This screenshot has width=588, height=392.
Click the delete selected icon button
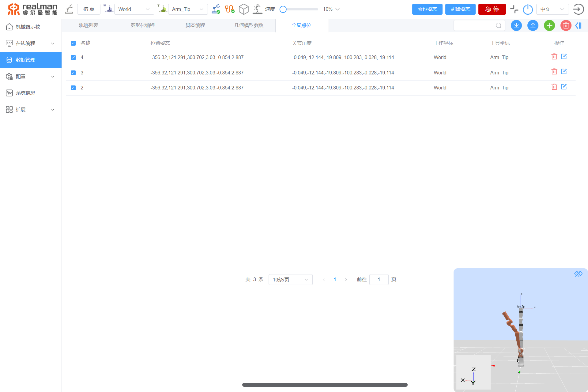(x=566, y=25)
